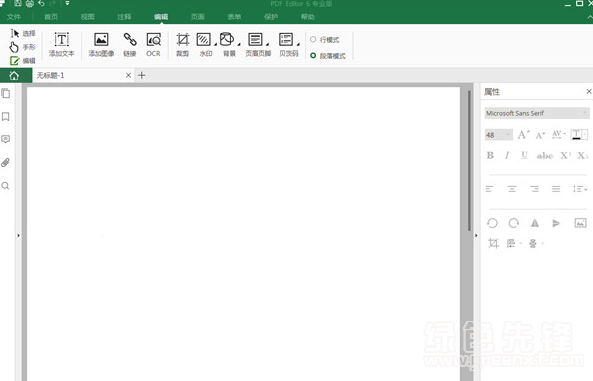Center align text in properties panel
The width and height of the screenshot is (593, 381).
[512, 189]
